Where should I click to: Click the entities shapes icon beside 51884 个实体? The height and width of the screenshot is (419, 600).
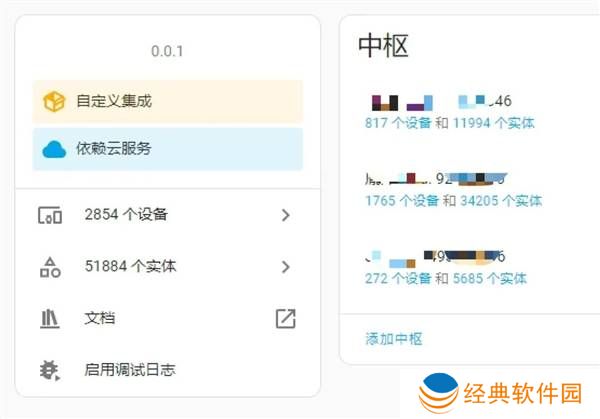tap(50, 267)
